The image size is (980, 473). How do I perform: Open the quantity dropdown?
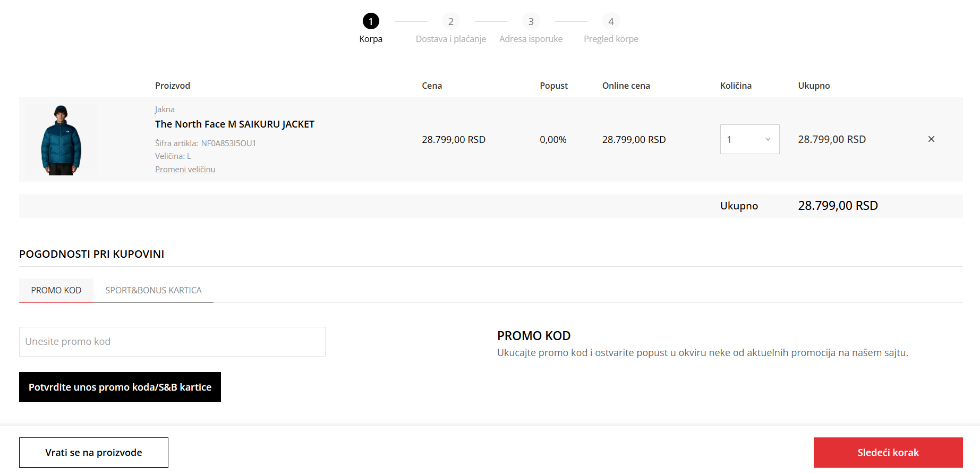pos(749,139)
